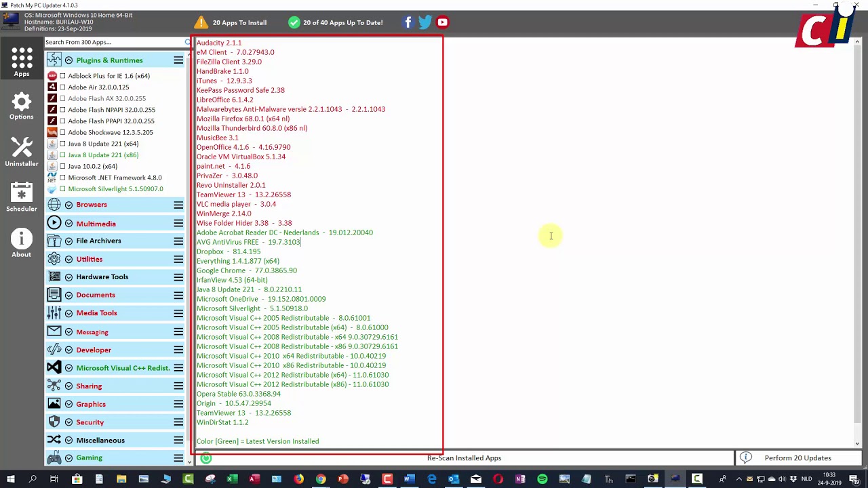Expand the Utilities category
Screen dimensions: 868x488
tap(68, 259)
